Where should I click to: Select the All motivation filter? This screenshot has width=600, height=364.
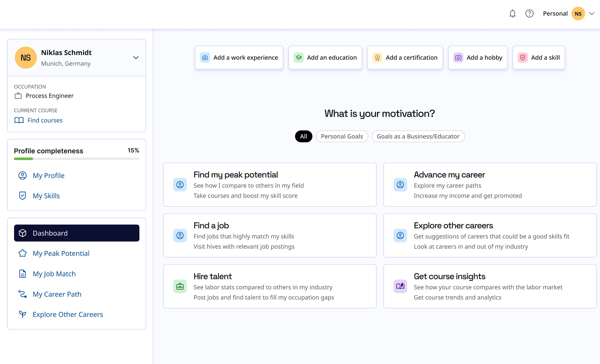[x=303, y=136]
